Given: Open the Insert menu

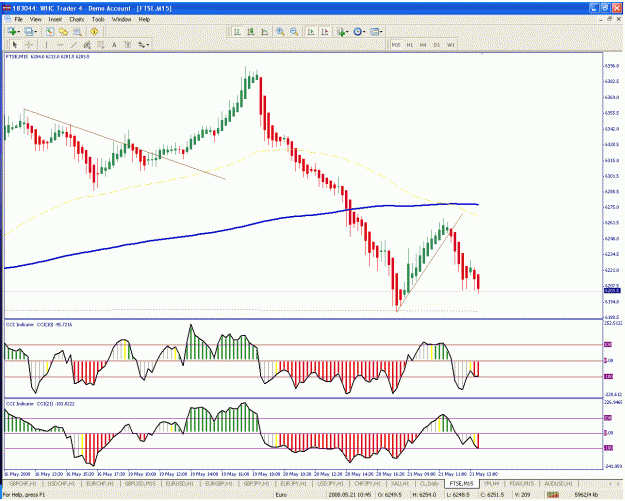Looking at the screenshot, I should coord(55,19).
